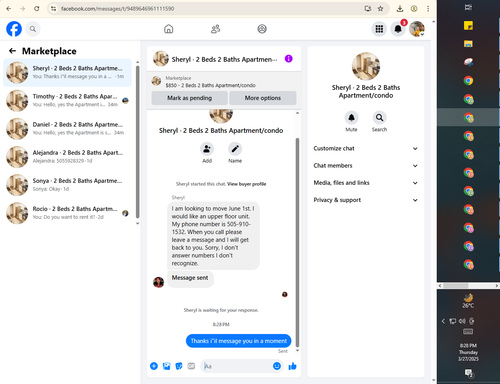Click the sticky notes taskbar icon
Screen dimensions: 500x384
click(x=468, y=26)
